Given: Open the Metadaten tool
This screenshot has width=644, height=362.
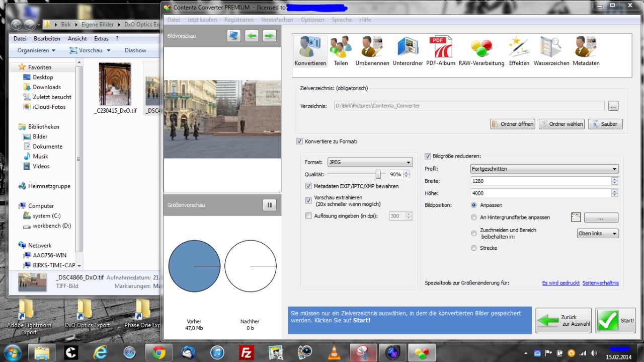Looking at the screenshot, I should (586, 51).
